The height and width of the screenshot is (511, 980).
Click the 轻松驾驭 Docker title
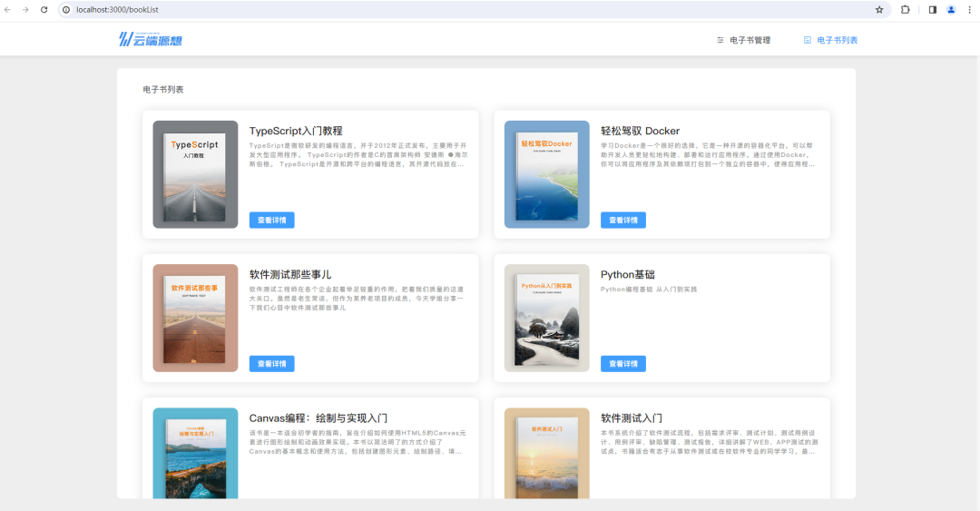tap(640, 131)
